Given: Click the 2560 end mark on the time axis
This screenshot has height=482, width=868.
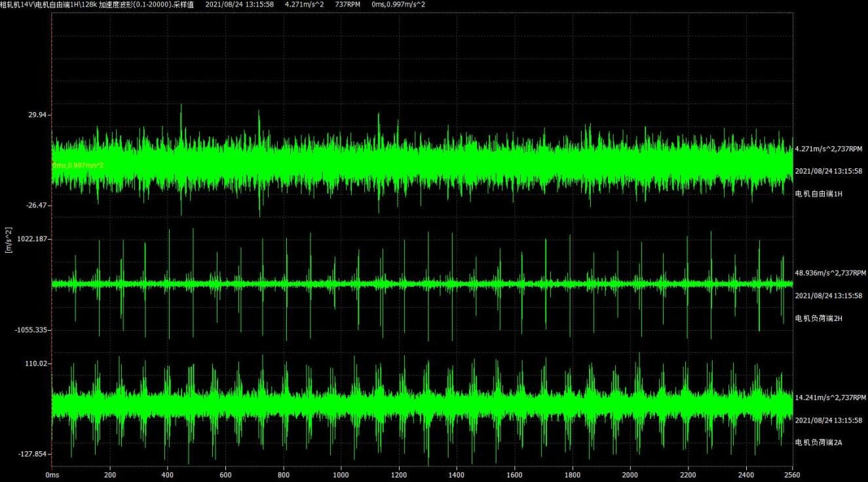Looking at the screenshot, I should 793,475.
